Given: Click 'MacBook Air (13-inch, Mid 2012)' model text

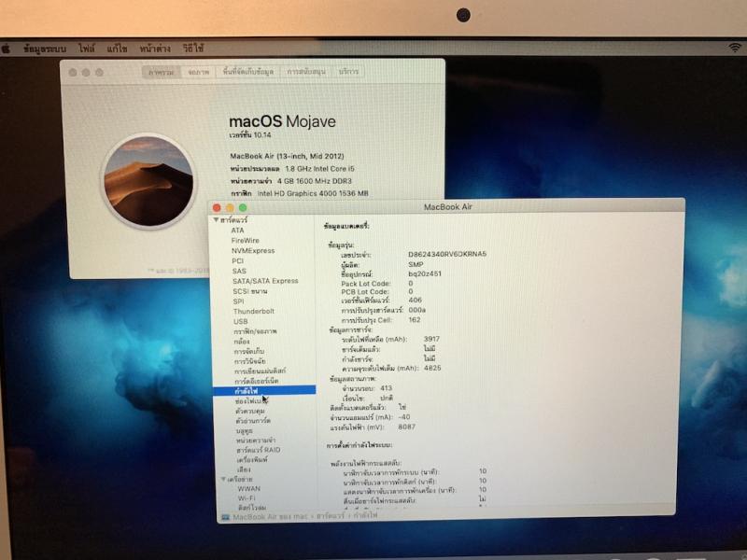Looking at the screenshot, I should click(x=287, y=156).
